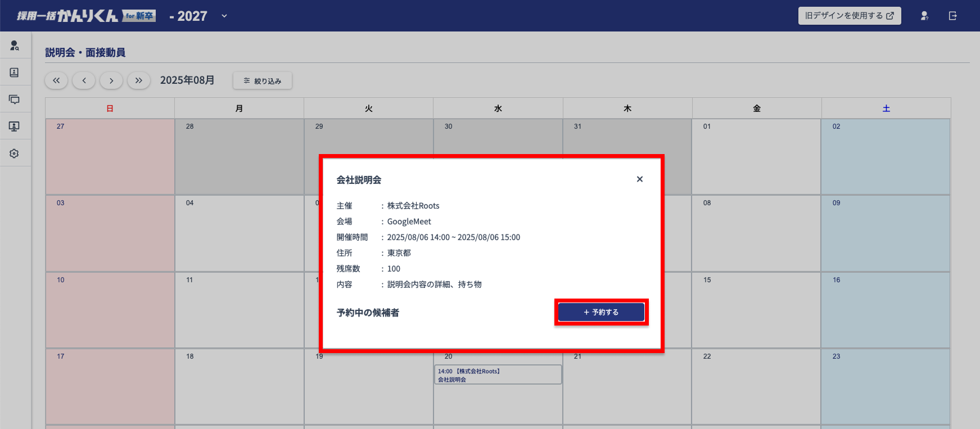Go to the previous month
This screenshot has height=429, width=980.
click(x=84, y=80)
